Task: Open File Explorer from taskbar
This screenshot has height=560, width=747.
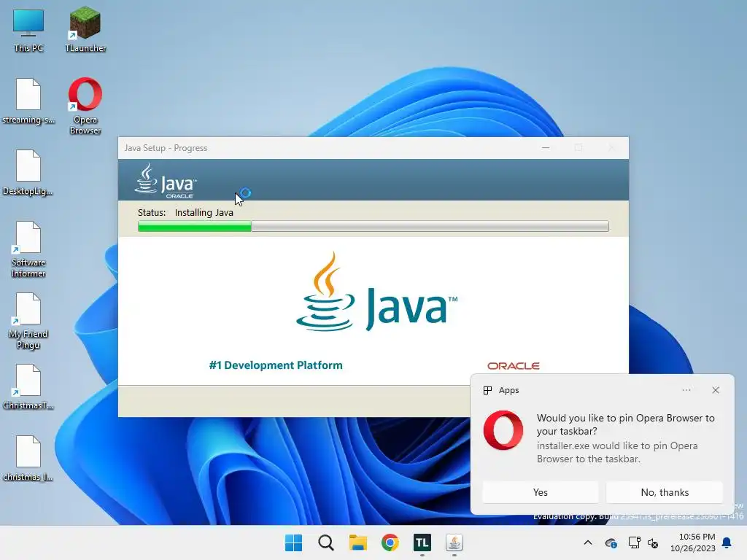Action: [357, 542]
